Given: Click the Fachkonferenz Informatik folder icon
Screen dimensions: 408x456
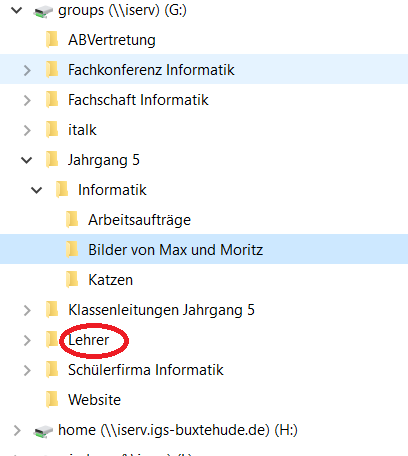Looking at the screenshot, I should [52, 70].
